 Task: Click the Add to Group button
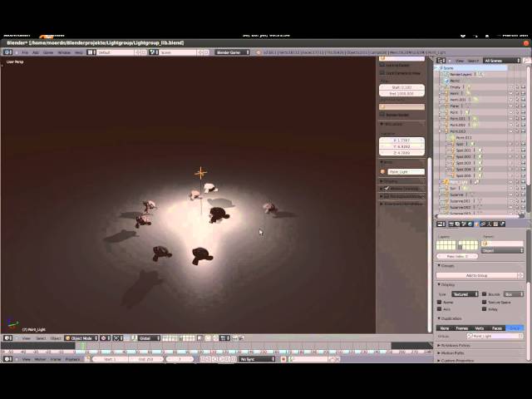click(x=476, y=275)
